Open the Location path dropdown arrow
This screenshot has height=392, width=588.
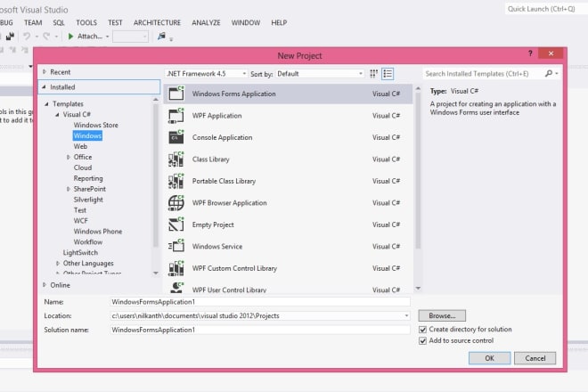[x=406, y=316]
